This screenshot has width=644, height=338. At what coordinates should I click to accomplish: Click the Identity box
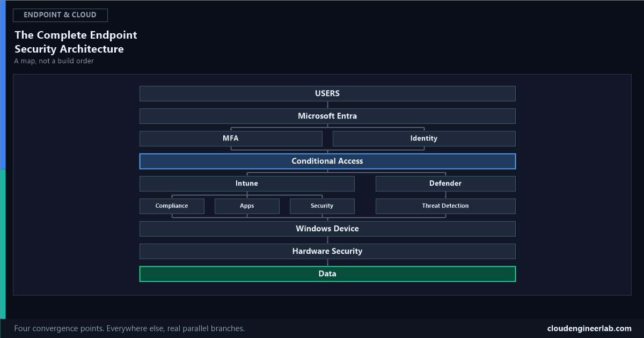point(424,138)
